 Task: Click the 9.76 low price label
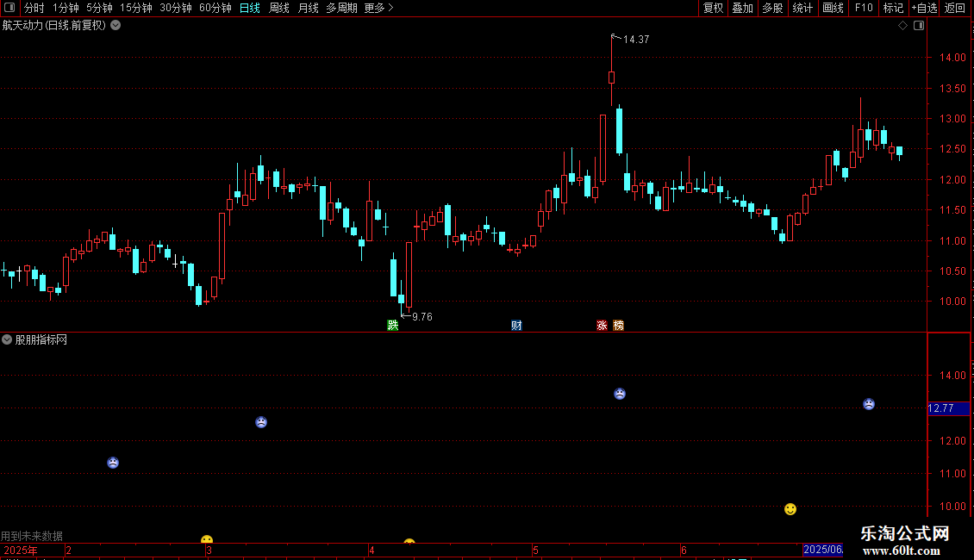pyautogui.click(x=422, y=317)
